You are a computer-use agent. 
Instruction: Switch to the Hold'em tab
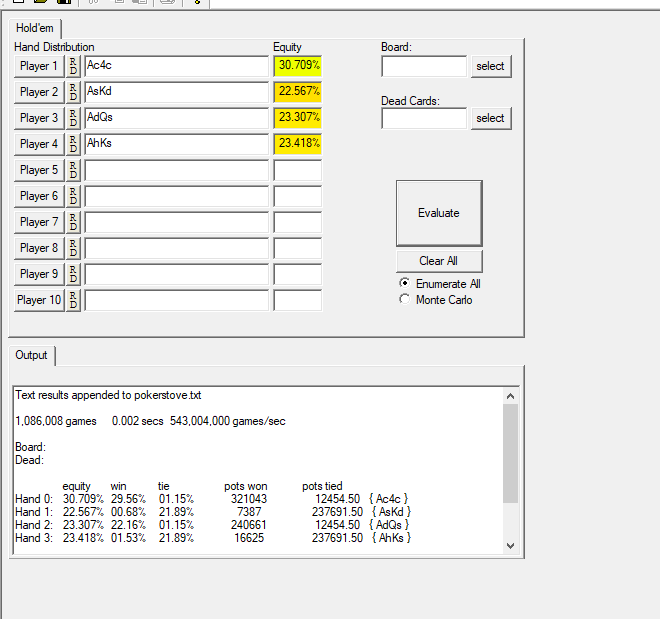[x=35, y=28]
